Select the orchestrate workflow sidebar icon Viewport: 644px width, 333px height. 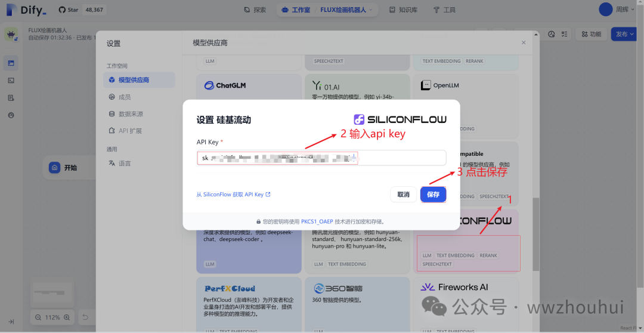[11, 63]
